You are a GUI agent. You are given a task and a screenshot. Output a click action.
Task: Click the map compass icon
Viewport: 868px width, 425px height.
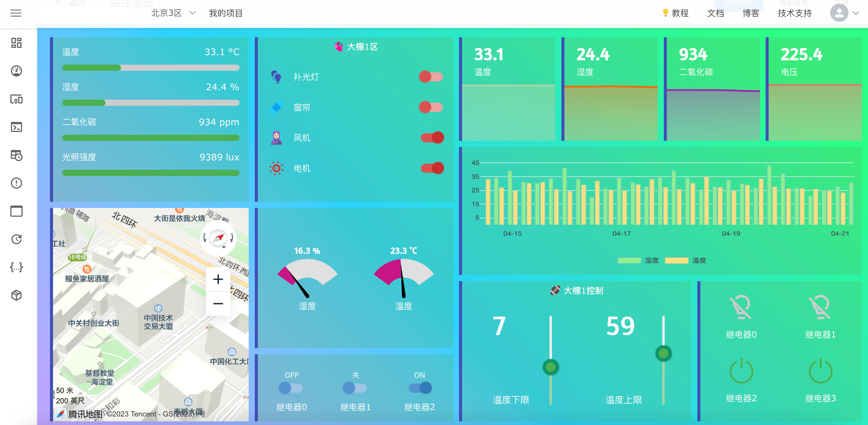218,238
